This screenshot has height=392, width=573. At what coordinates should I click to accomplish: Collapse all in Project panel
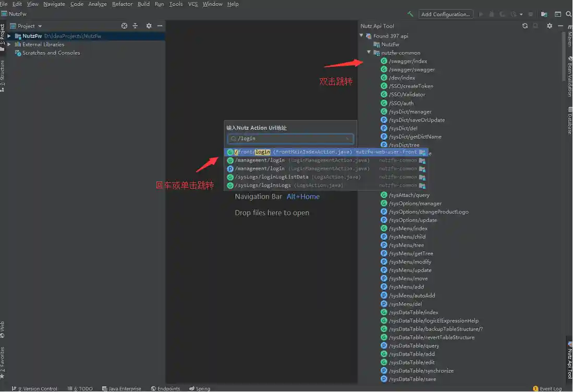[x=136, y=26]
